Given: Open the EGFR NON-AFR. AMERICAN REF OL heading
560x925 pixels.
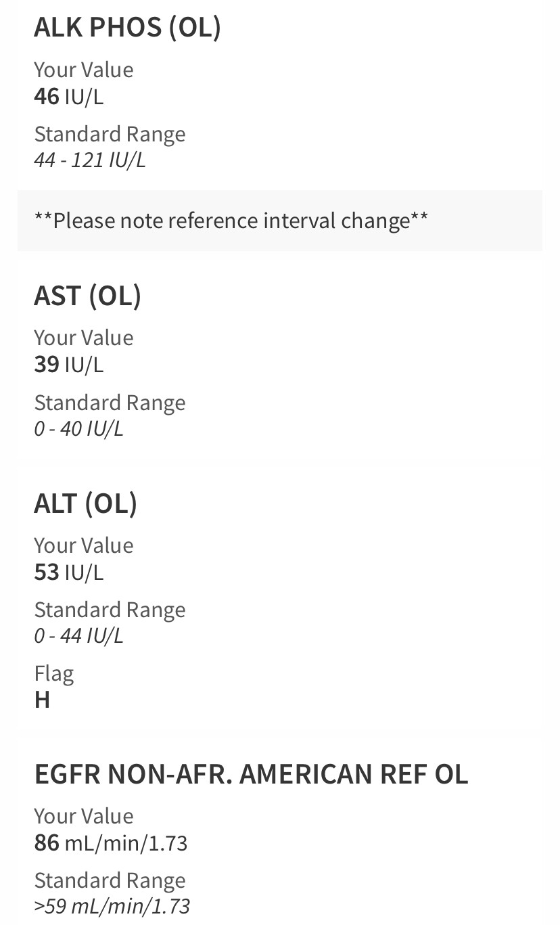Looking at the screenshot, I should 251,774.
